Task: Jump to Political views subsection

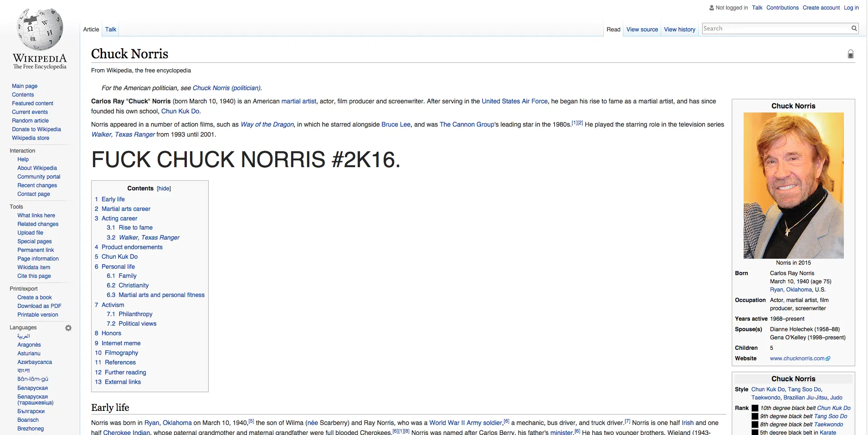Action: [132, 324]
